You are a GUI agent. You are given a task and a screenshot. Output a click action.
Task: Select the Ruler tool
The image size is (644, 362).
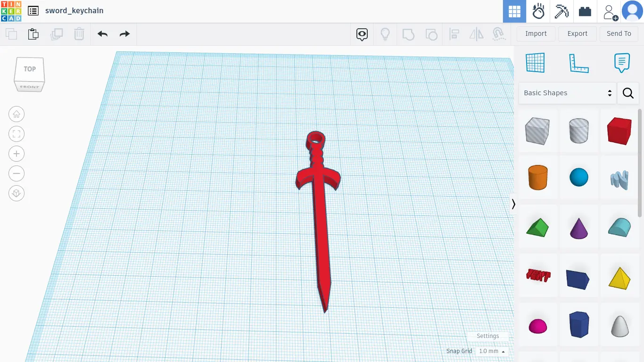[x=579, y=63]
